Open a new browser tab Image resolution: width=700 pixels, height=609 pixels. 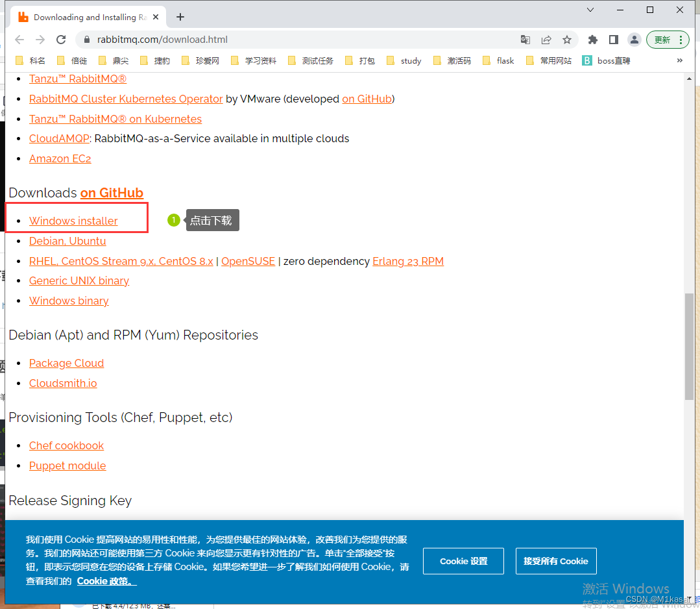180,17
